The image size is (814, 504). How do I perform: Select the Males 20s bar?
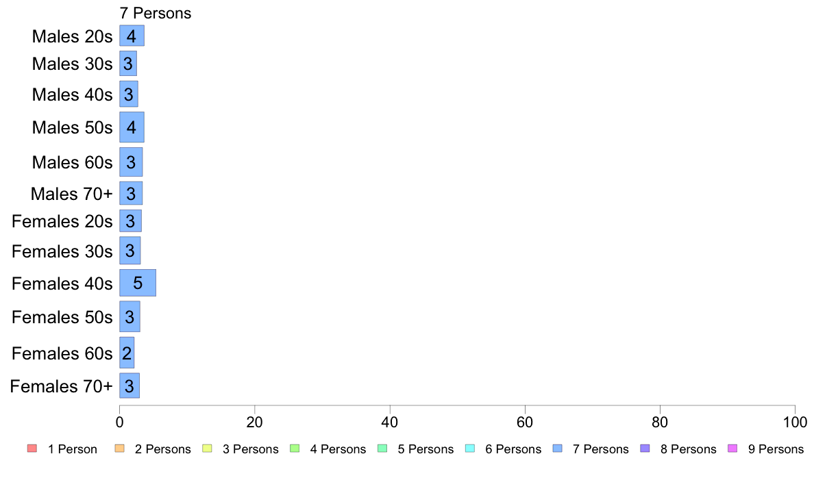point(132,36)
